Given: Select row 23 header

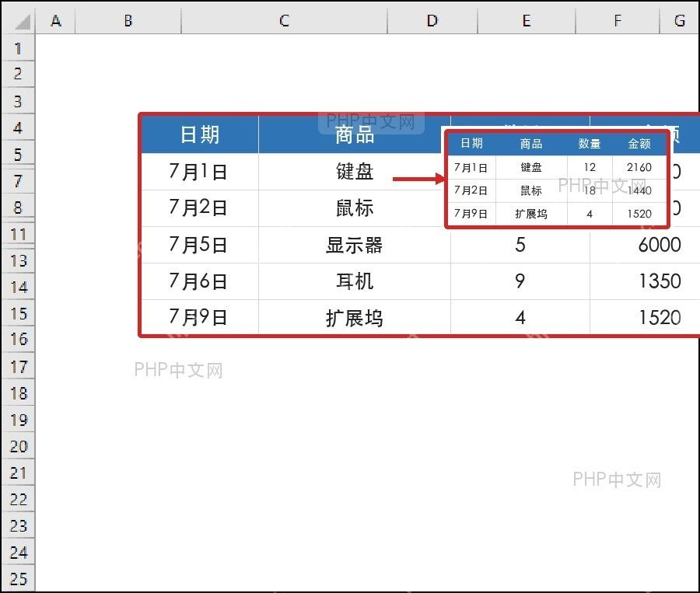Looking at the screenshot, I should click(x=19, y=525).
